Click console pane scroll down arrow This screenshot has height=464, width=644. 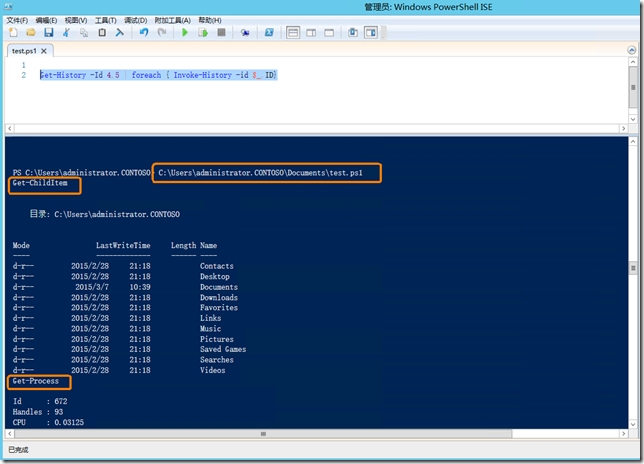tap(633, 424)
